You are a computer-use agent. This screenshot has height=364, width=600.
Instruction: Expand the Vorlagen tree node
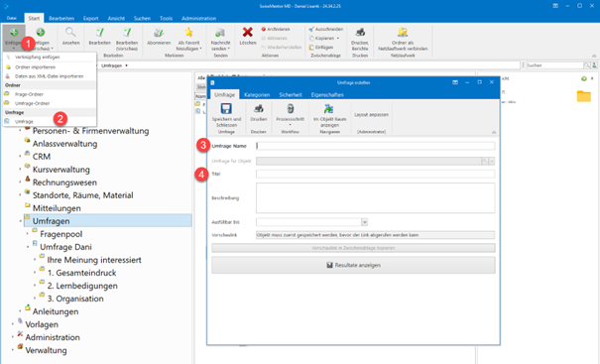tap(13, 324)
